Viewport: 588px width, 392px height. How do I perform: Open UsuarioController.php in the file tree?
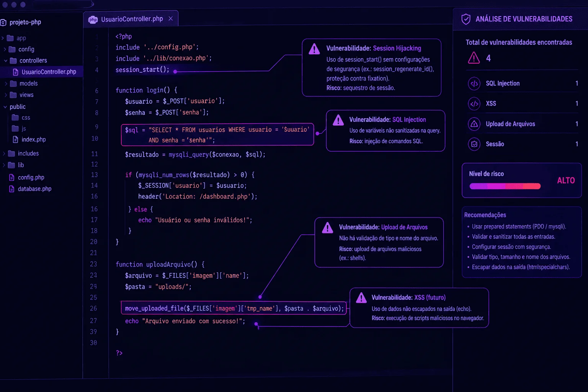pos(41,72)
